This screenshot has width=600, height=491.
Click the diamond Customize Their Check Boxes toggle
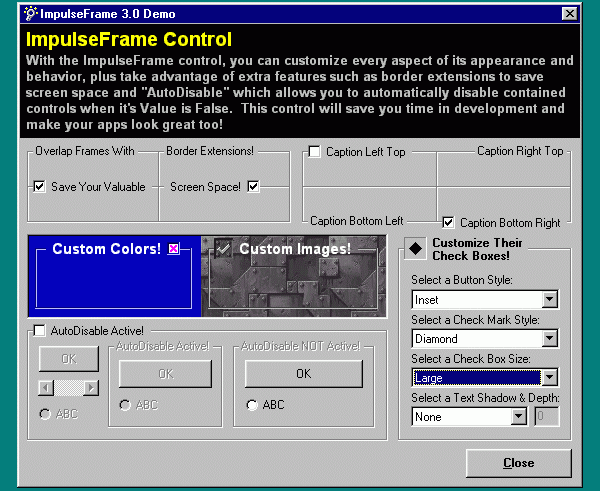coord(416,249)
